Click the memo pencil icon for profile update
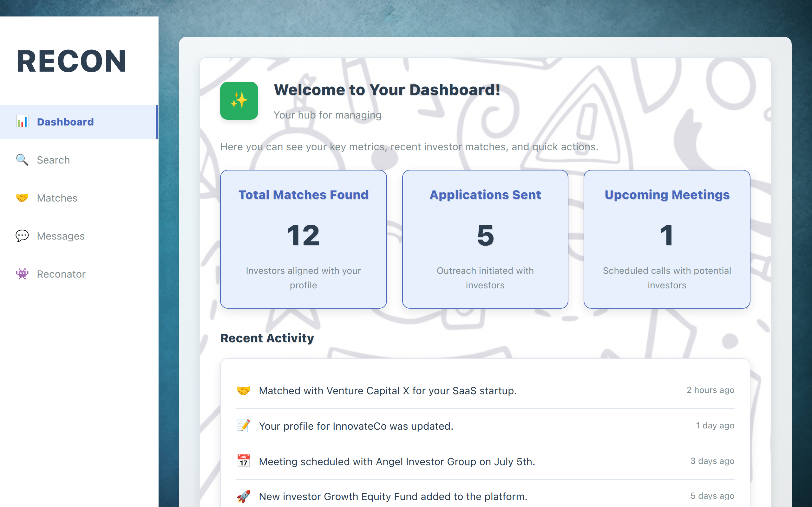 click(x=243, y=426)
